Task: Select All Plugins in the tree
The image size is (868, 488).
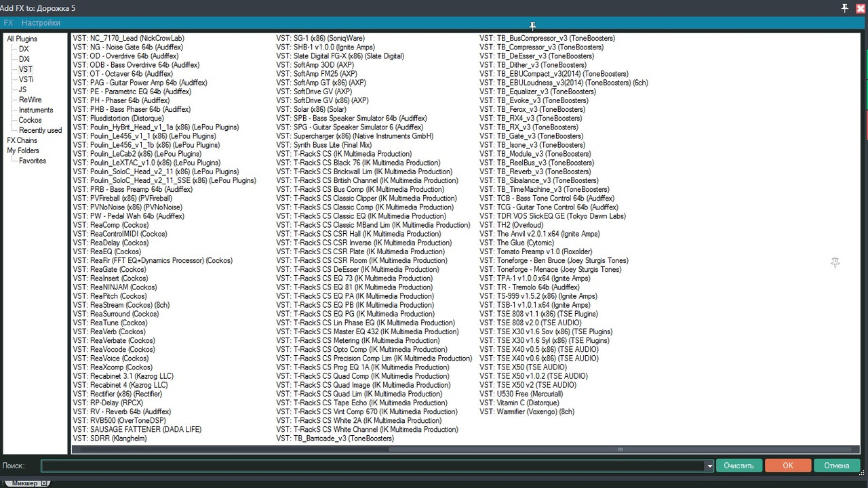Action: pyautogui.click(x=22, y=39)
